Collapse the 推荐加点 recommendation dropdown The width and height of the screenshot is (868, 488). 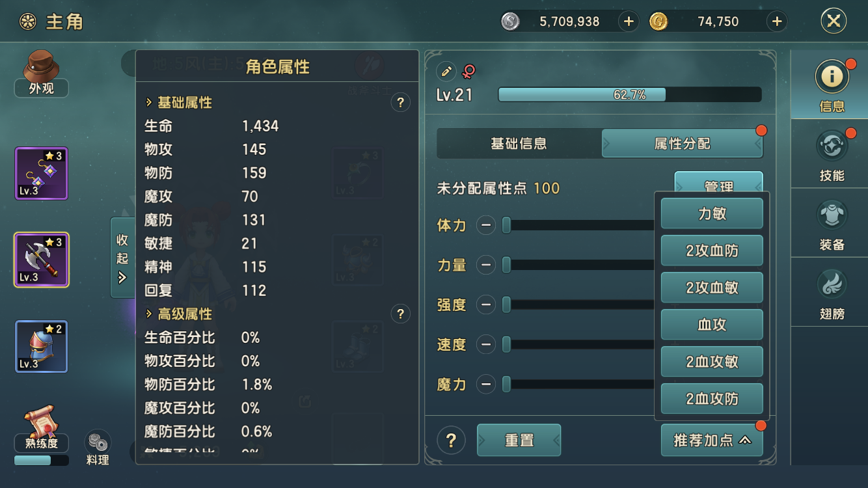(712, 441)
